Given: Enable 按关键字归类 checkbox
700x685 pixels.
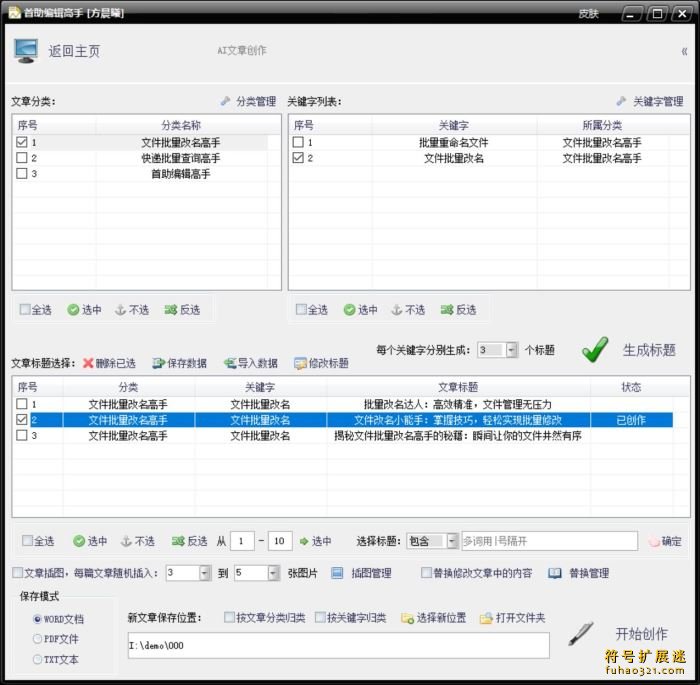Looking at the screenshot, I should pyautogui.click(x=320, y=618).
